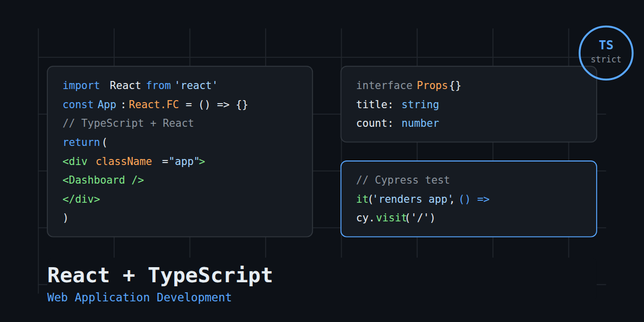The height and width of the screenshot is (322, 644).
Task: Click the "<Dashboard />" line
Action: click(x=103, y=180)
